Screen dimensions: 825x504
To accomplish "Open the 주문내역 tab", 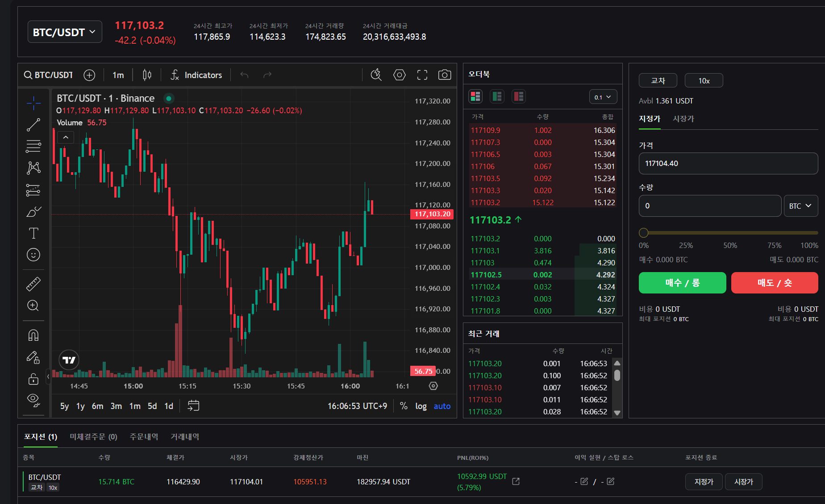I will point(144,436).
